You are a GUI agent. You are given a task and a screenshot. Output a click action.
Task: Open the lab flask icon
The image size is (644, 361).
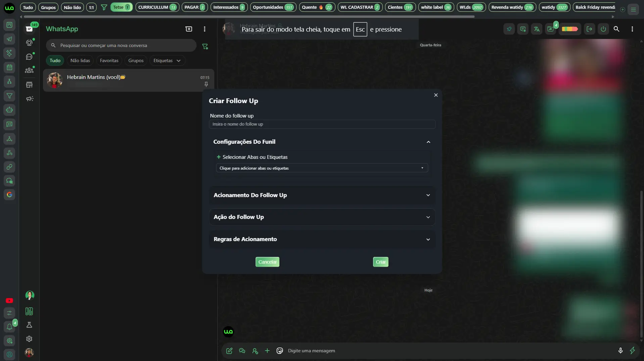coord(29,325)
